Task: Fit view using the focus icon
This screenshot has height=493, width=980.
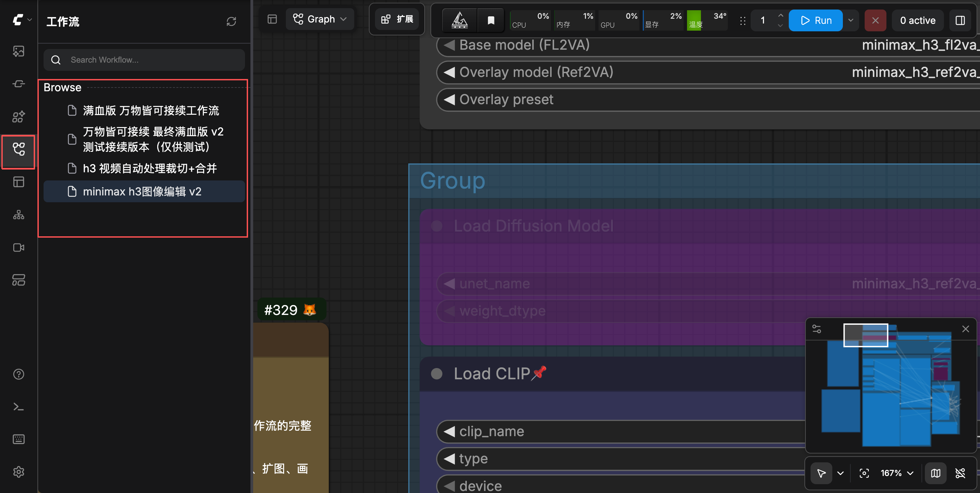Action: 864,473
